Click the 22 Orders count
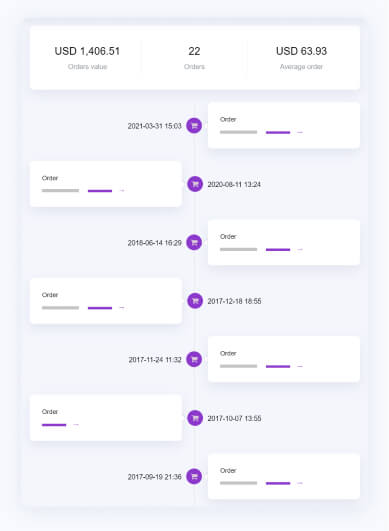Image resolution: width=389 pixels, height=531 pixels. coord(194,51)
